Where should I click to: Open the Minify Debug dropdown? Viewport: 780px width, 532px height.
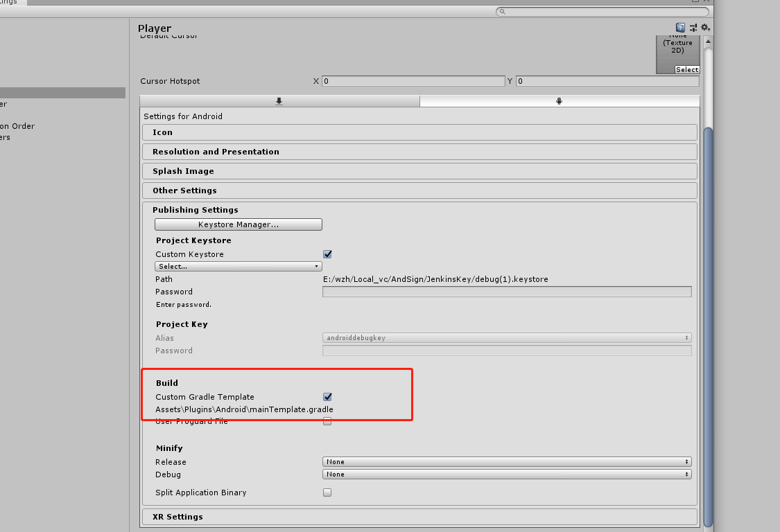[x=507, y=475]
